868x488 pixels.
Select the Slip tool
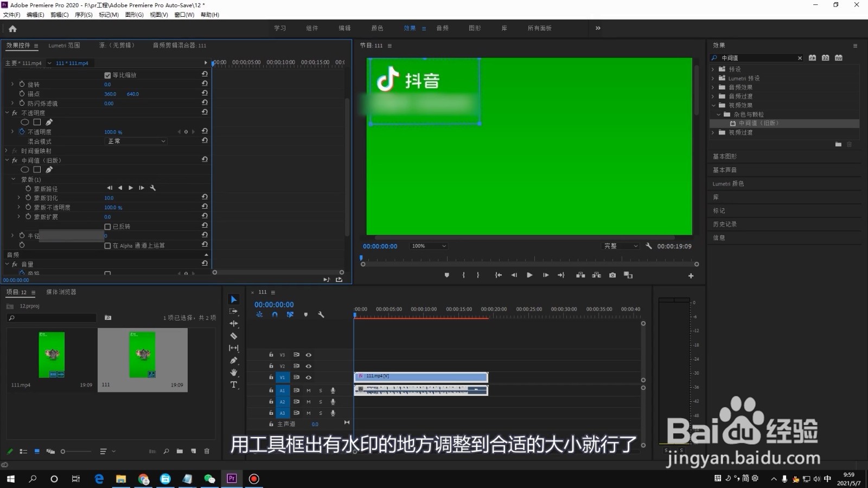(x=234, y=348)
